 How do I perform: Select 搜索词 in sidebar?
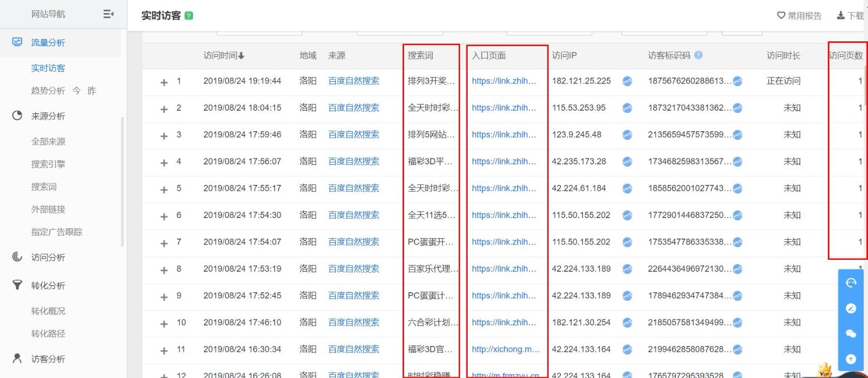44,187
